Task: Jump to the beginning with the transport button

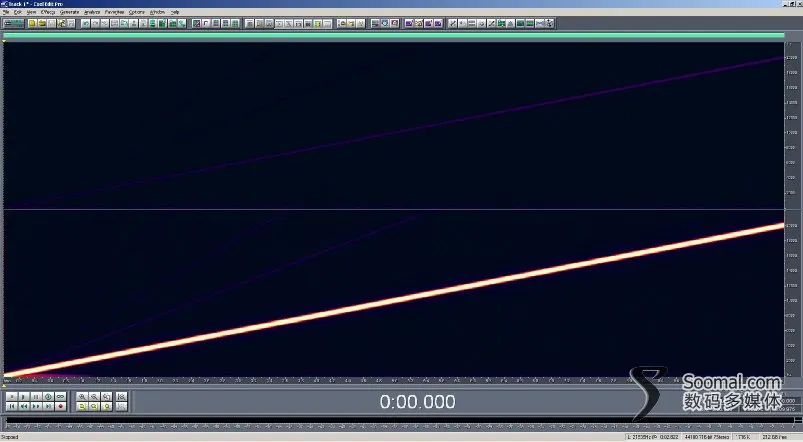Action: (11, 407)
